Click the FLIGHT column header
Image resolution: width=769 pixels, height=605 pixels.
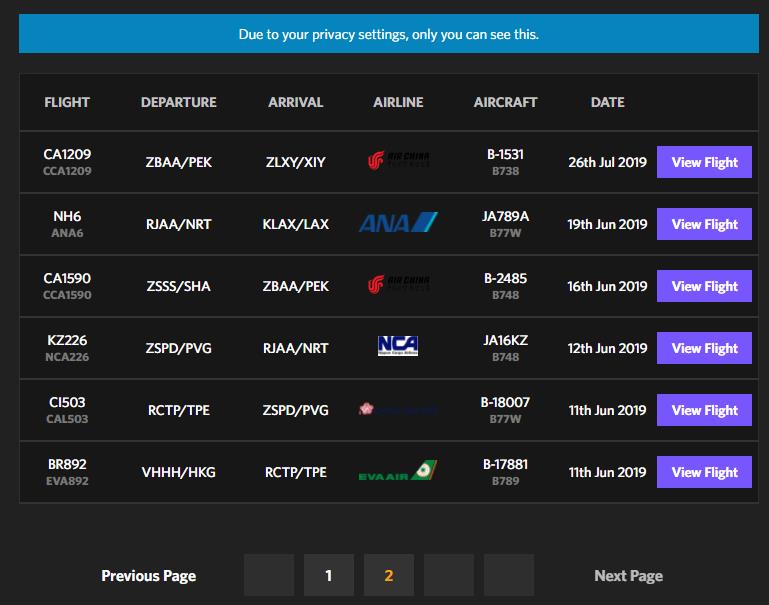(67, 102)
